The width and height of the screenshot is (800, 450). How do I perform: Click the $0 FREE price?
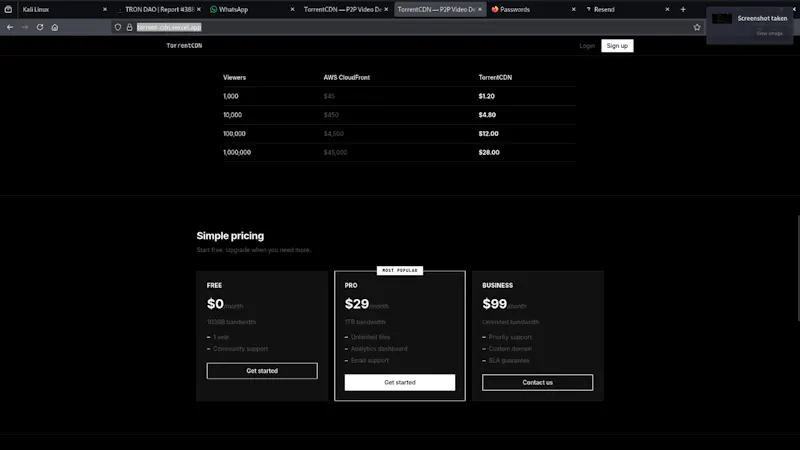[215, 304]
